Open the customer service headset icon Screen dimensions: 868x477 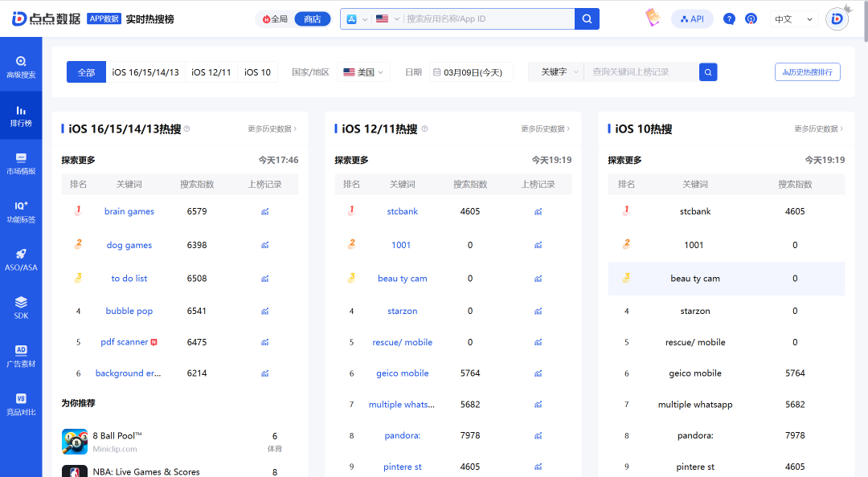pos(751,18)
